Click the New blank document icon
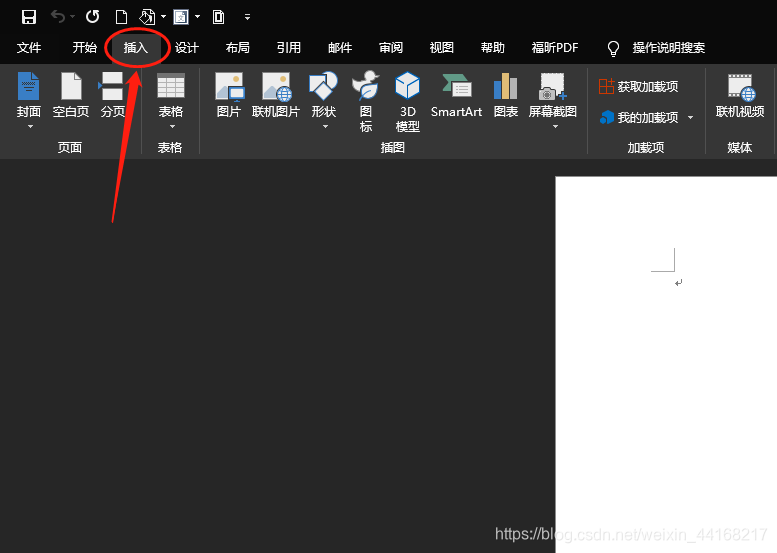 (121, 17)
